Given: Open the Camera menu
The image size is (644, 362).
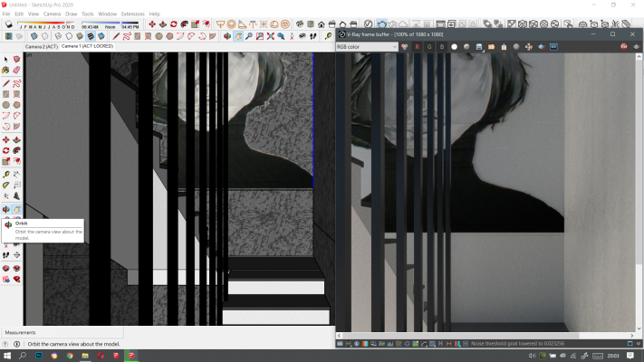Looking at the screenshot, I should click(x=52, y=14).
